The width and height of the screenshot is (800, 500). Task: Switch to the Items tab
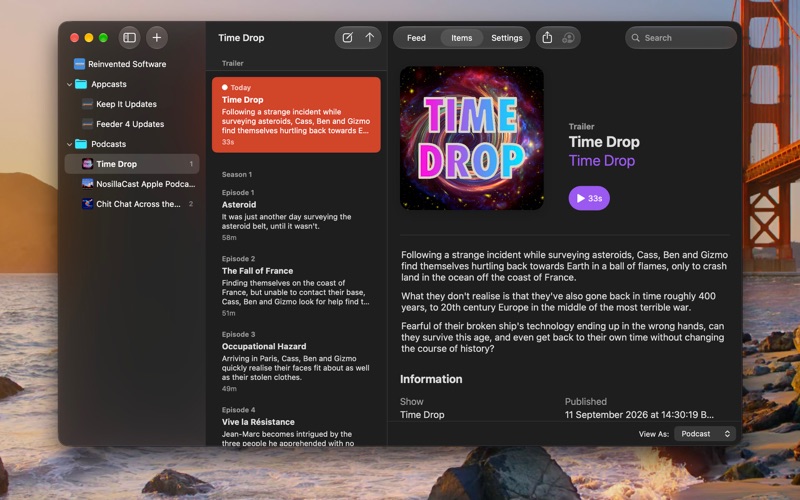(461, 38)
